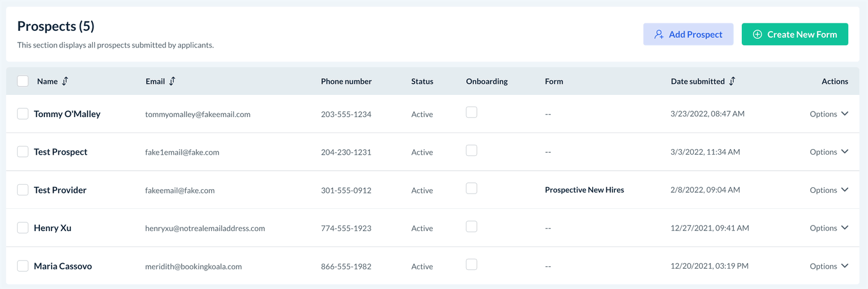This screenshot has height=289, width=868.
Task: Open Options dropdown for Henry Xu
Action: coord(829,228)
